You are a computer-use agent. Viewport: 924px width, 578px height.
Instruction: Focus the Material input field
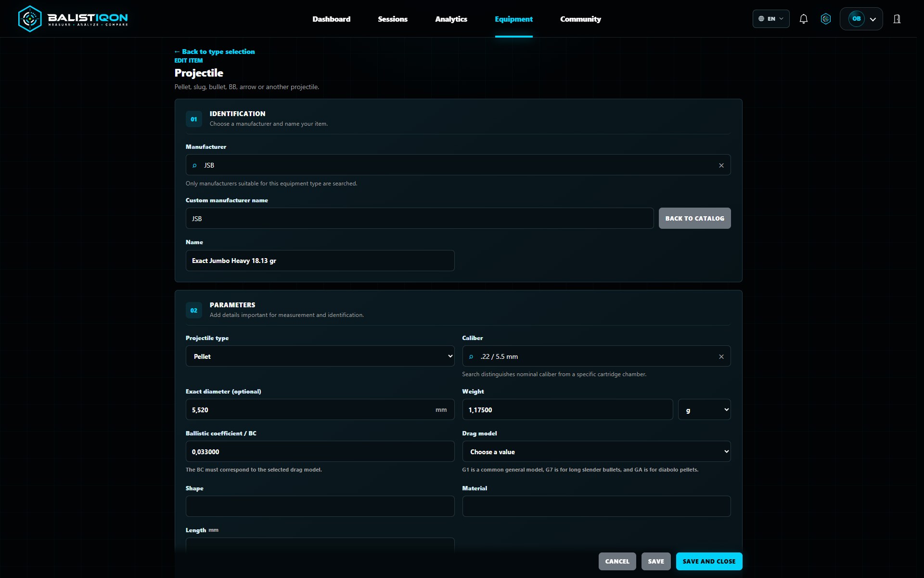point(596,506)
